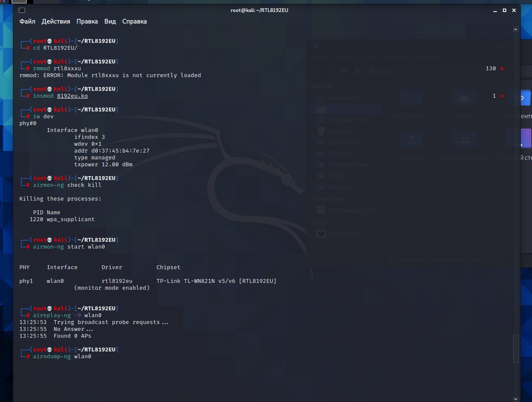This screenshot has height=402, width=532.
Task: Click the purple desktop folder icon at right edge
Action: coord(526,138)
